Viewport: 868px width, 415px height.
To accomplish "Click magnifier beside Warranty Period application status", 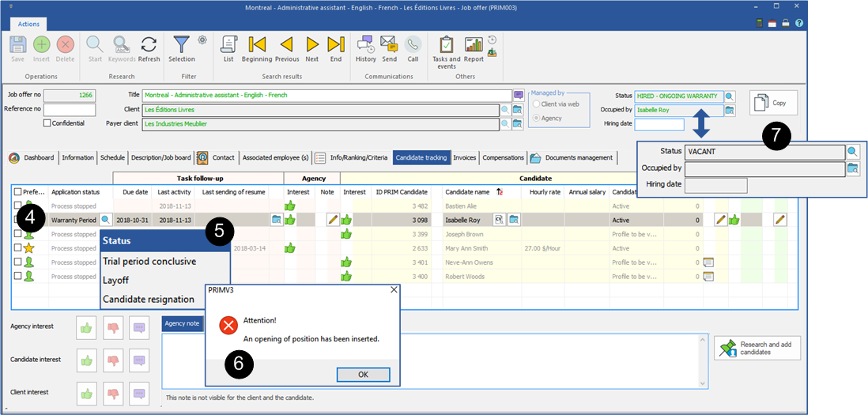I will click(105, 220).
